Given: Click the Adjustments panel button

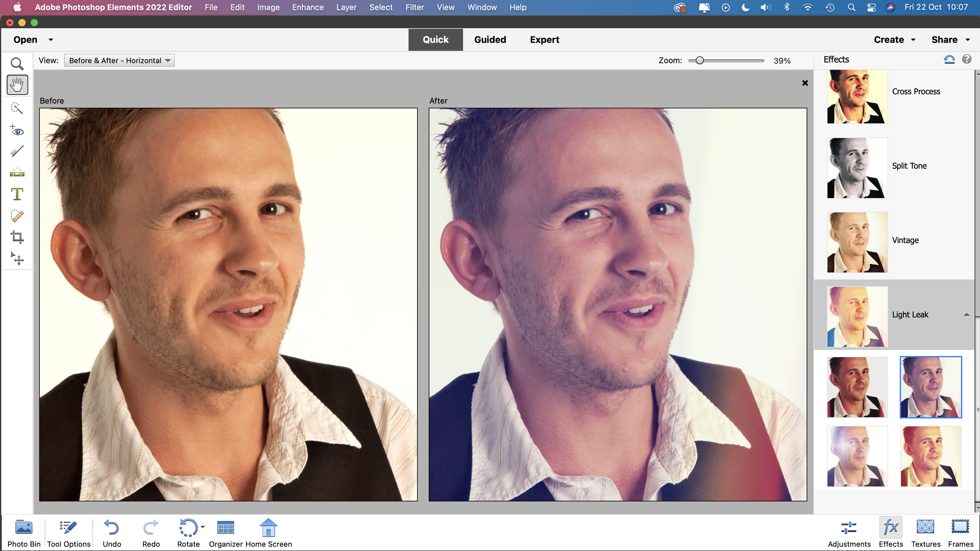Looking at the screenshot, I should [x=849, y=531].
